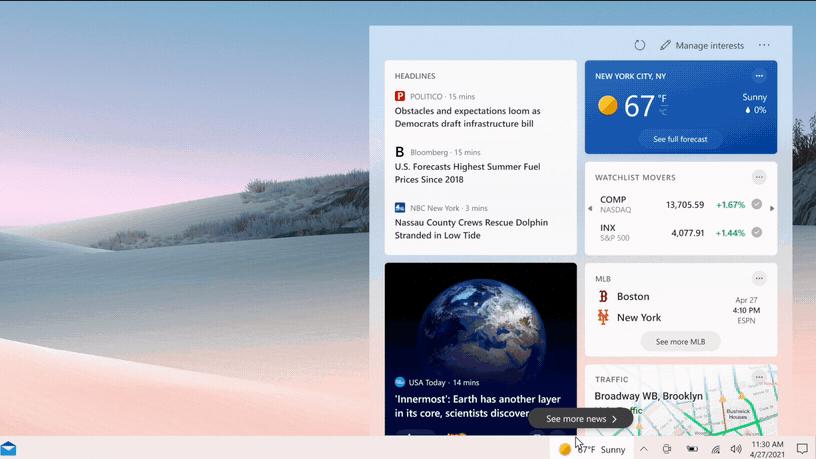Toggle INX watchlist check mark
The image size is (816, 459).
tap(757, 233)
